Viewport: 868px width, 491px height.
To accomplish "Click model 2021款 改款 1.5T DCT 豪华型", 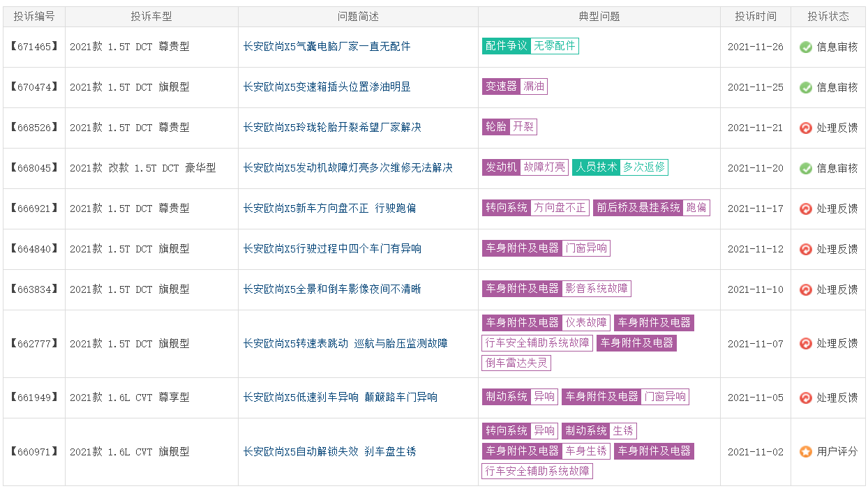I will [143, 168].
